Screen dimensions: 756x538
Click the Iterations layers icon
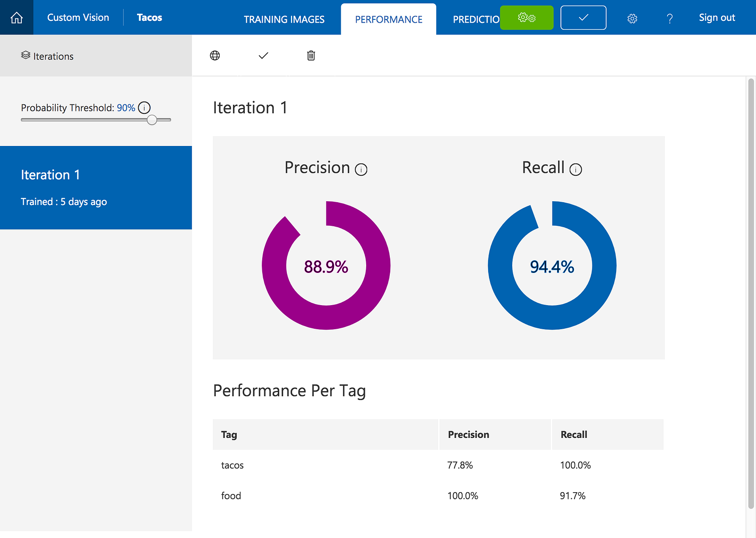(26, 56)
